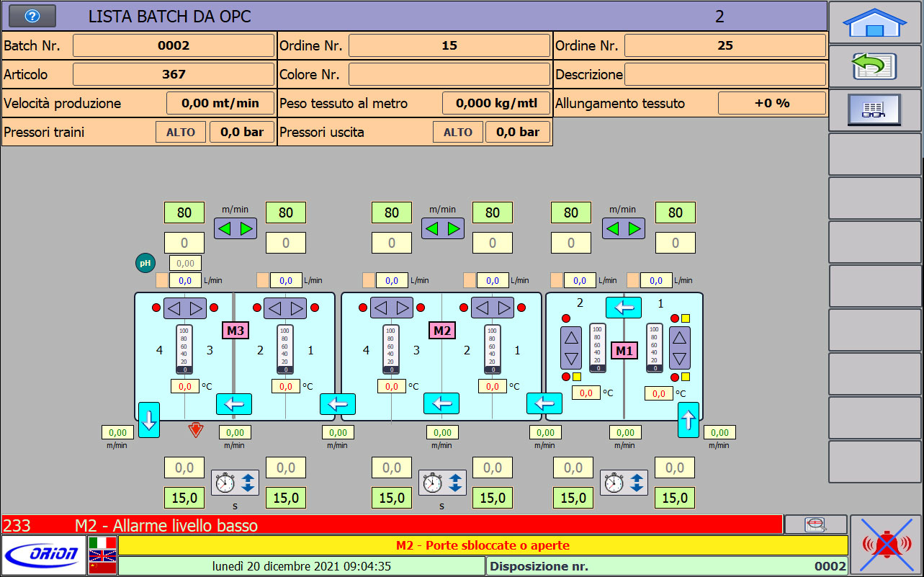Screen dimensions: 924x577
Task: Click the M3 machine label
Action: tap(235, 331)
